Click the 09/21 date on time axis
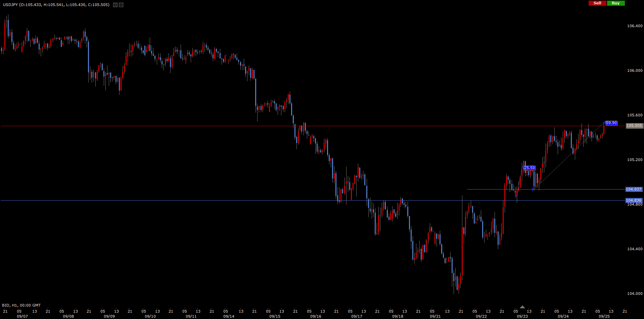This screenshot has width=644, height=319. pos(435,316)
